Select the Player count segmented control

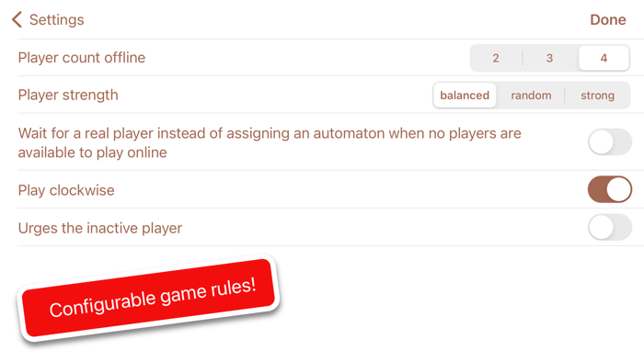pyautogui.click(x=549, y=58)
